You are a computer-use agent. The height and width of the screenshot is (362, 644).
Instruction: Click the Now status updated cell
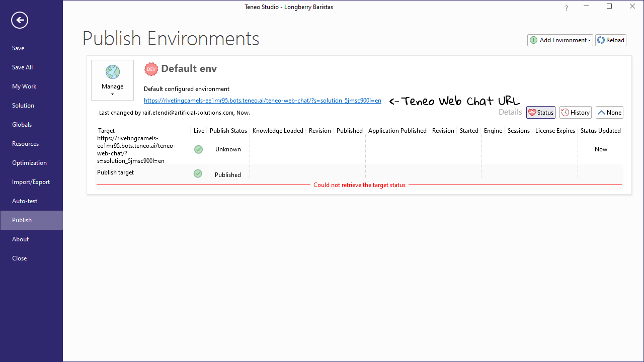click(x=601, y=149)
